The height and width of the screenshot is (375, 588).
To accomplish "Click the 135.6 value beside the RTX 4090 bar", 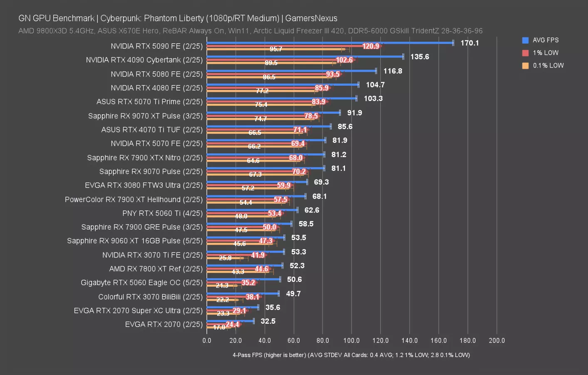I will point(419,57).
